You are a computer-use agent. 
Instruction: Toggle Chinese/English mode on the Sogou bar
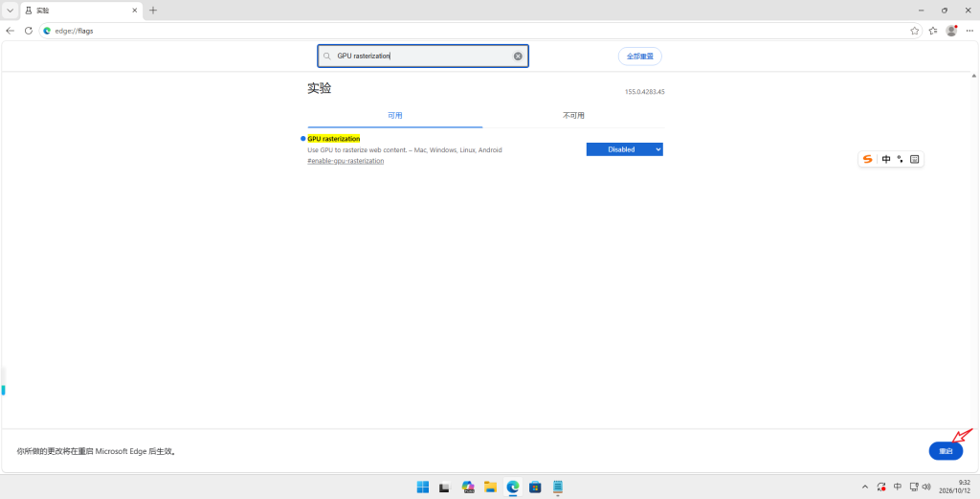(x=886, y=159)
